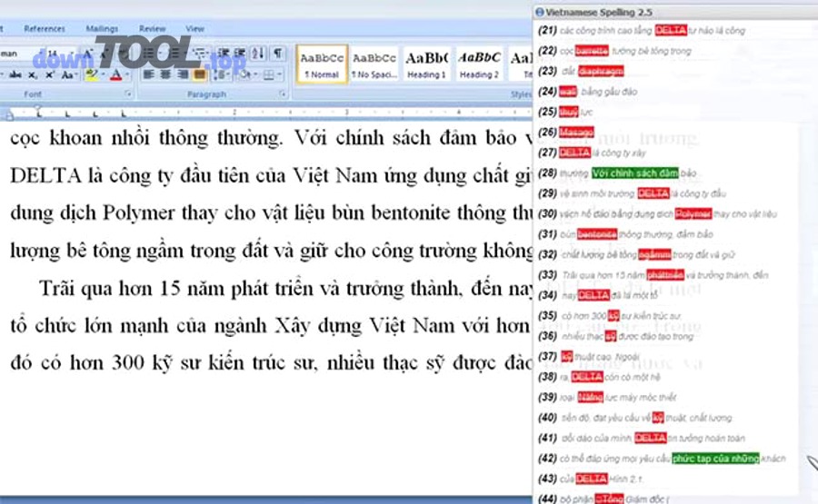Open line spacing options
Screen dimensions: 818x504
(x=220, y=75)
